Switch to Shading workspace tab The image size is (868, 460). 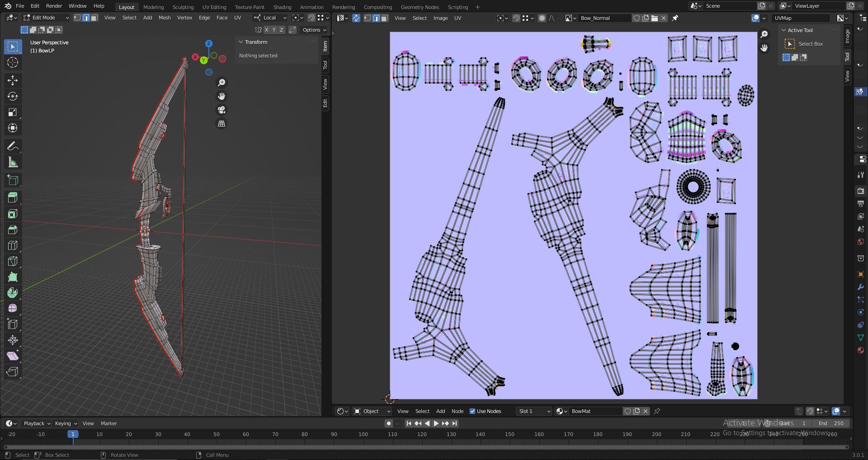tap(282, 7)
